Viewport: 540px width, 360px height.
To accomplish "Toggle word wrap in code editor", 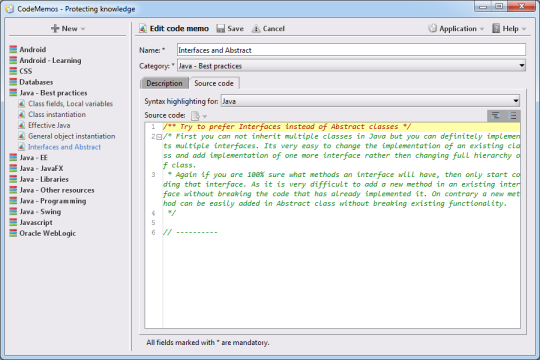I will [496, 115].
